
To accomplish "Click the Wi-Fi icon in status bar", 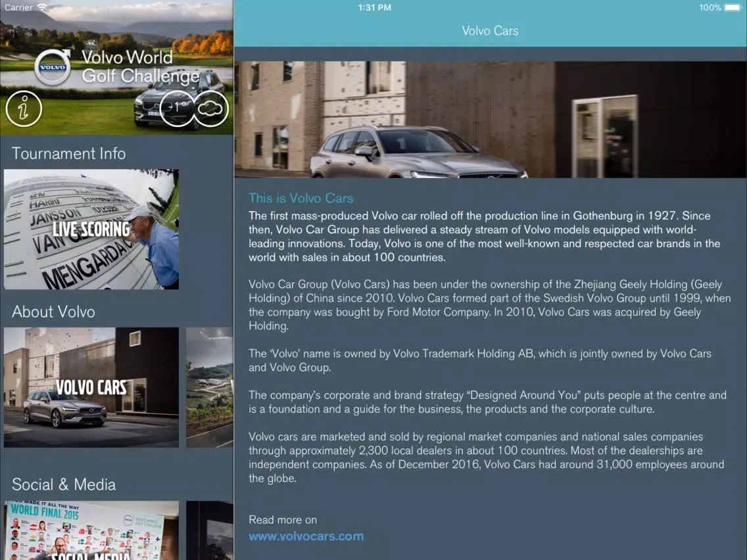I will 42,7.
